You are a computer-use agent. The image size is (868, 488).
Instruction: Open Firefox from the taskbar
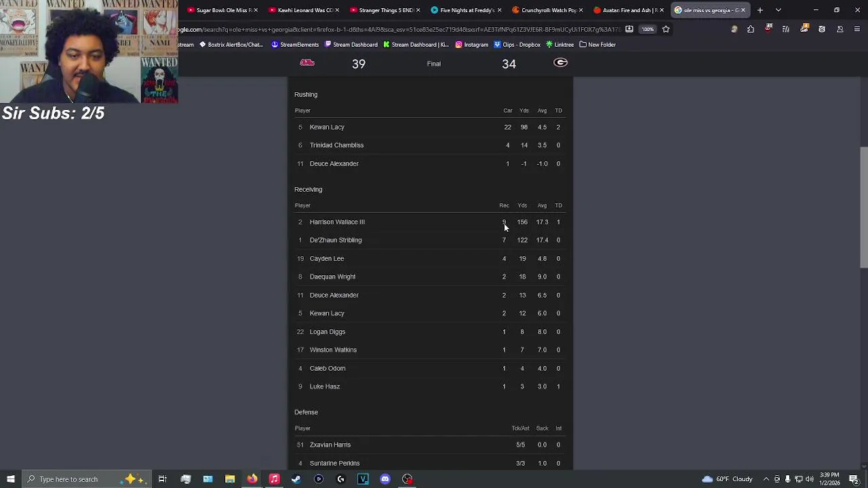click(x=252, y=479)
